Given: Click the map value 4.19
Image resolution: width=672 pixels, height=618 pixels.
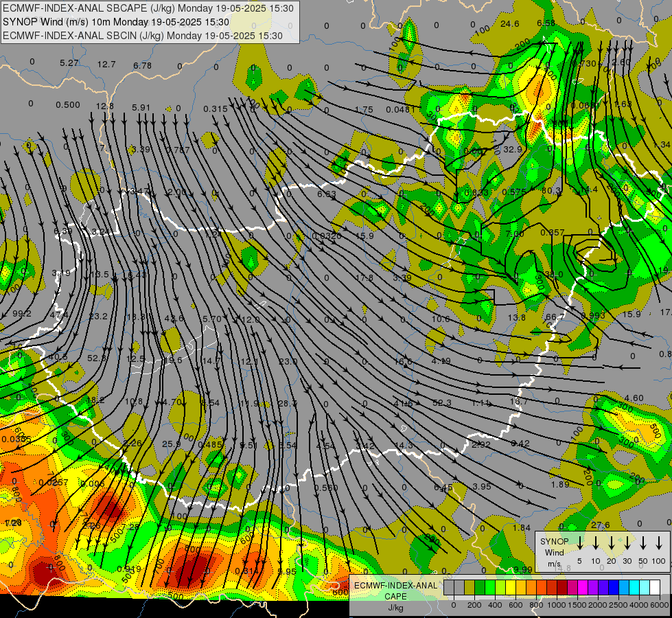Looking at the screenshot, I should point(441,360).
